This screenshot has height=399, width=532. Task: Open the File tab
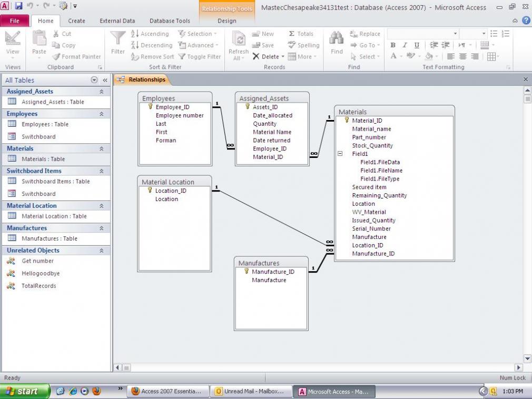point(14,21)
